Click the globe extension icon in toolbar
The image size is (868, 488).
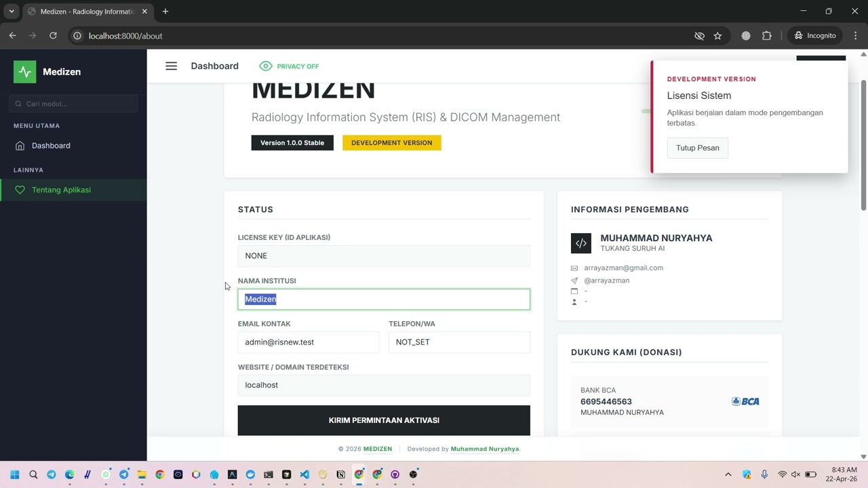[746, 36]
